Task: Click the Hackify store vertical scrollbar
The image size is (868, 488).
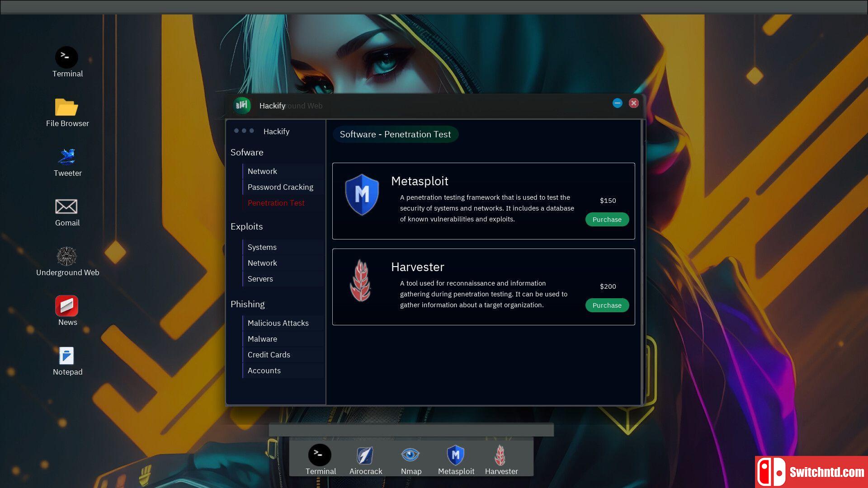Action: pos(642,262)
